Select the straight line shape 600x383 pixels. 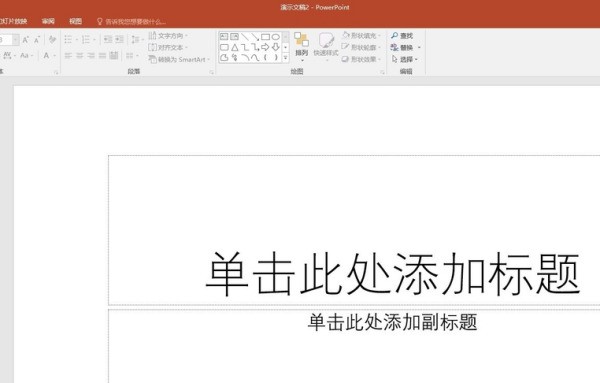[x=245, y=37]
